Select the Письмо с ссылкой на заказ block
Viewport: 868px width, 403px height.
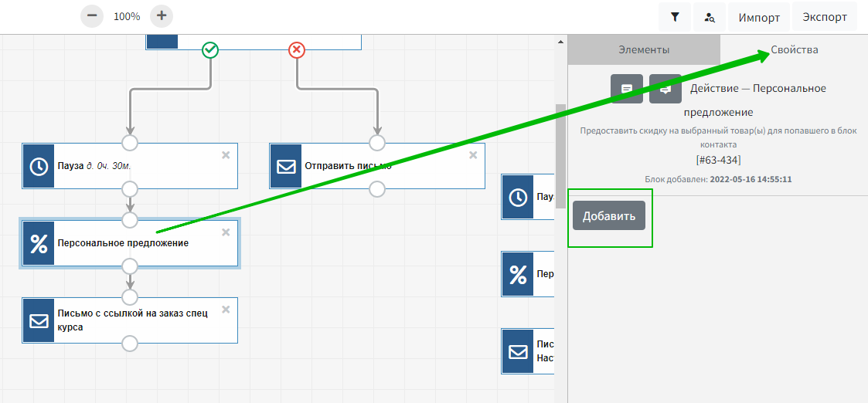(139, 320)
